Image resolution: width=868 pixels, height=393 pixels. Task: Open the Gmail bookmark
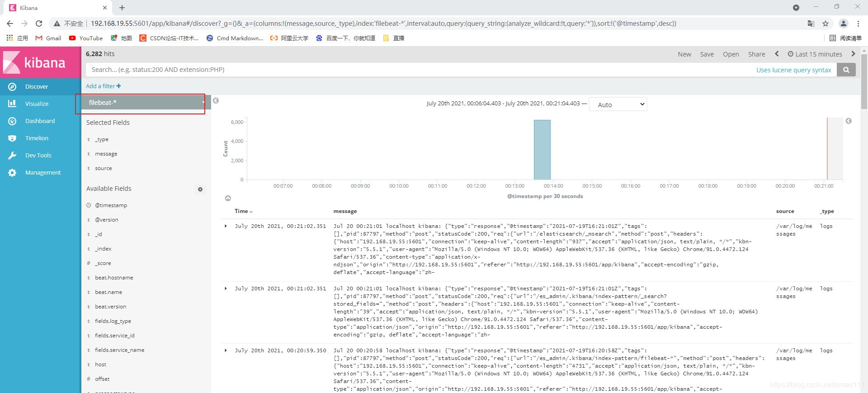48,38
